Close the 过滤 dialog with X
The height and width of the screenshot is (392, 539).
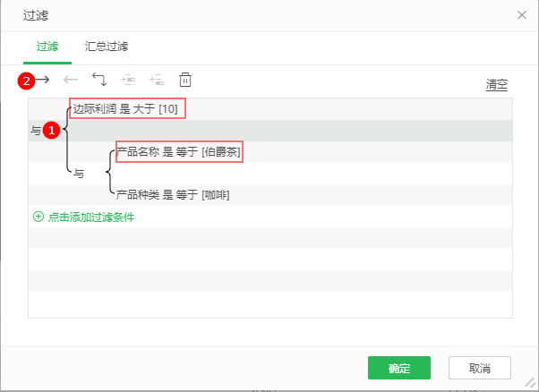coord(522,15)
